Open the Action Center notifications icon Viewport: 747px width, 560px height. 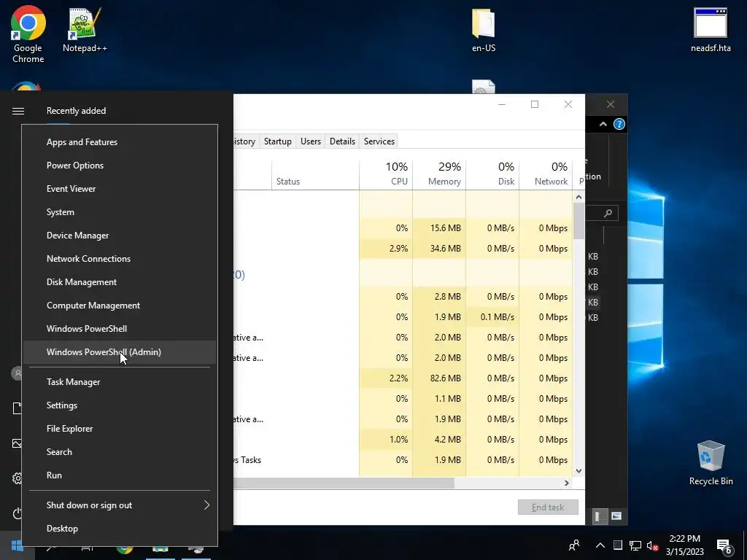[724, 545]
